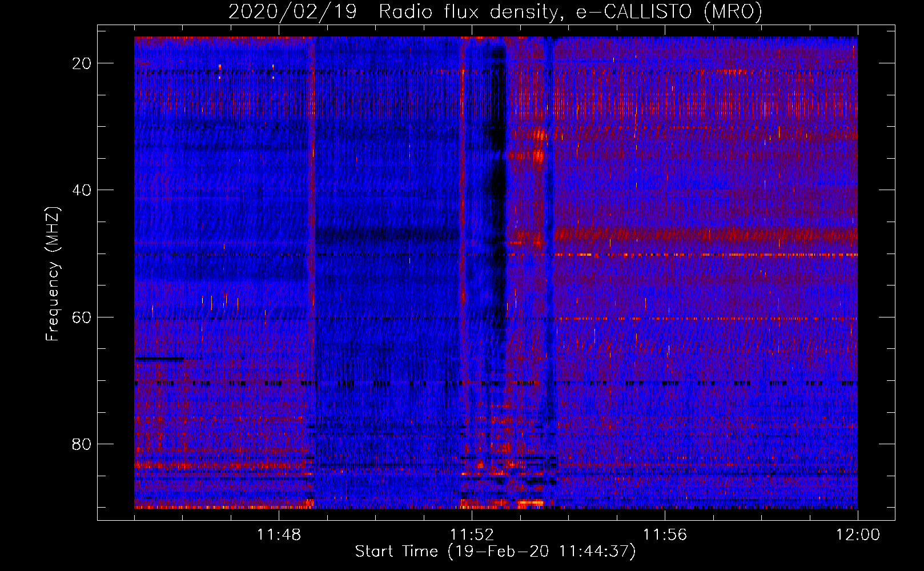Select the 80 MHz frequency tick label
Viewport: 924px width, 571px height.
82,444
